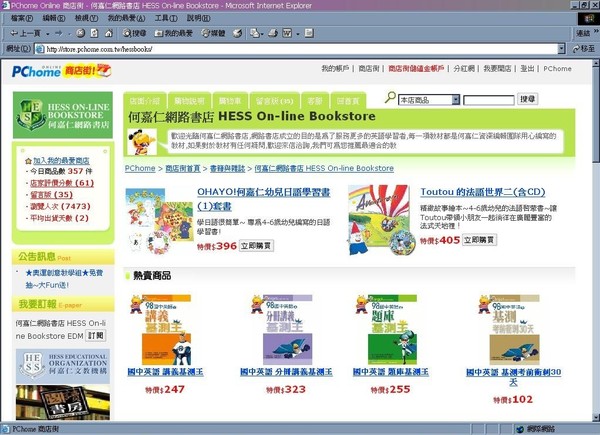
Task: Go back with the 上一頁 button
Action: pyautogui.click(x=25, y=33)
